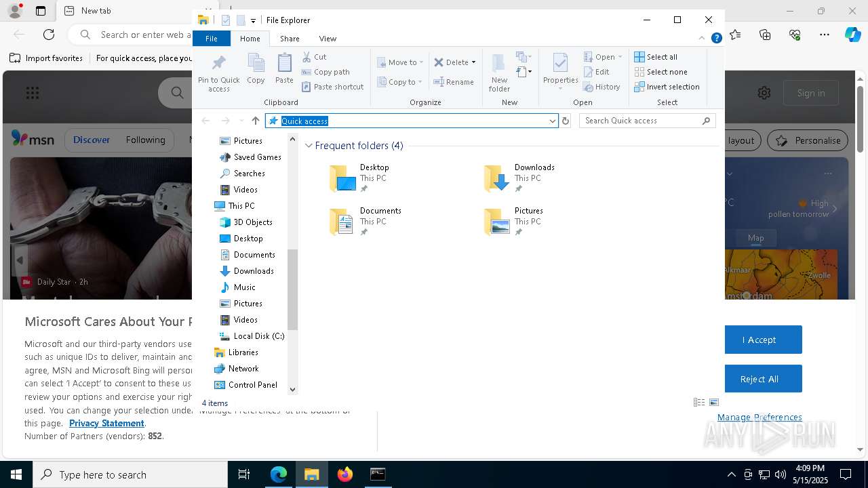Open Task View on taskbar
Viewport: 868px width, 488px height.
click(244, 474)
